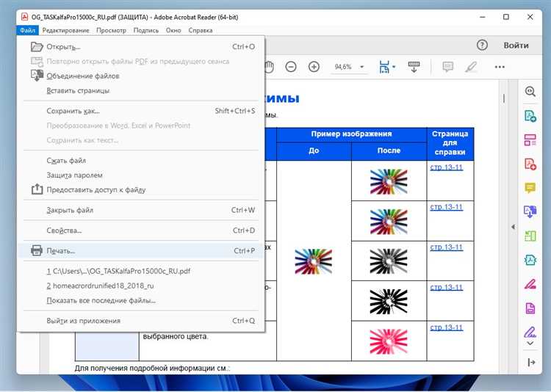The width and height of the screenshot is (551, 392).
Task: Open the Просмотр menu
Action: coord(111,30)
